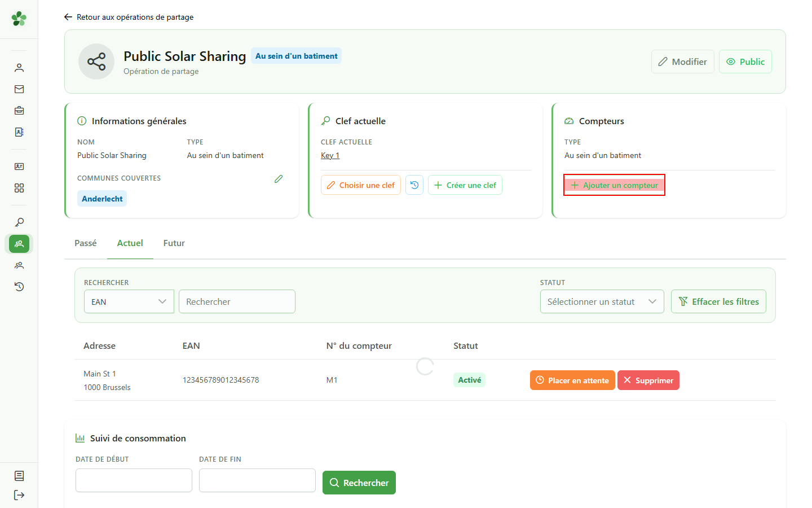812x508 pixels.
Task: Open the ID card sidebar icon
Action: [x=19, y=167]
